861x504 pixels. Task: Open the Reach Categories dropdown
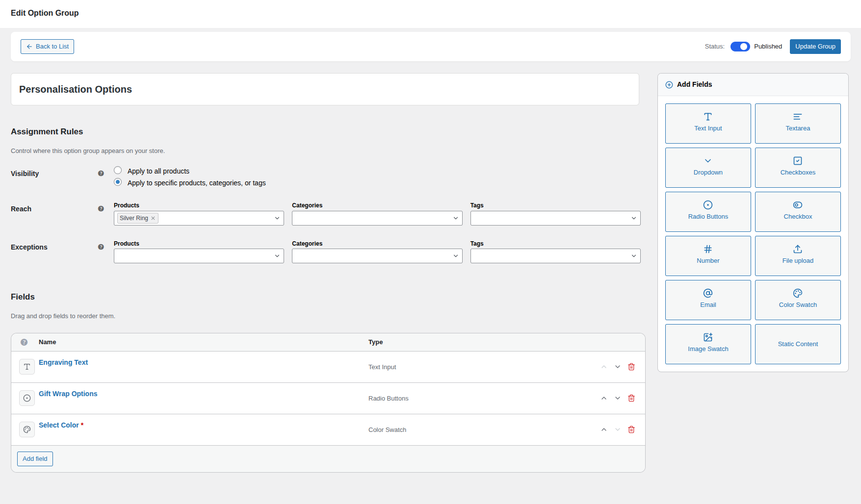click(x=377, y=218)
